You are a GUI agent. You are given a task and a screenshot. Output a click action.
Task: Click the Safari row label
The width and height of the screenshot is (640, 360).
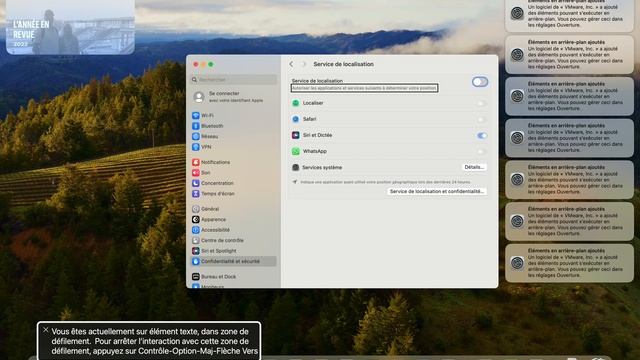(x=309, y=119)
